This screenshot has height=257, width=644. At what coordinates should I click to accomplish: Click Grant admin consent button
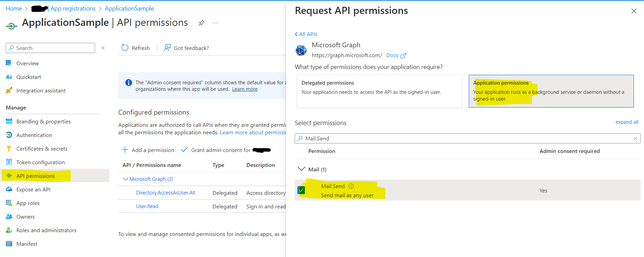coord(226,150)
